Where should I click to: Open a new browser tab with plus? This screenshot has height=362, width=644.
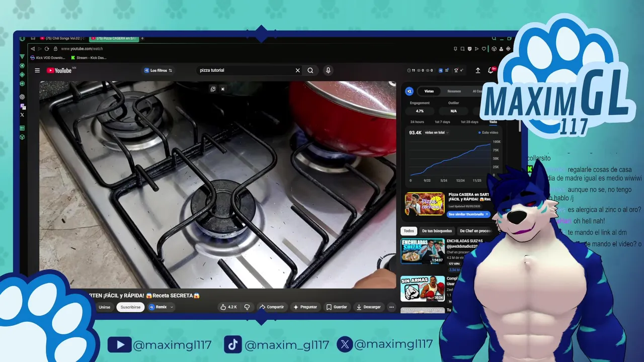click(142, 38)
